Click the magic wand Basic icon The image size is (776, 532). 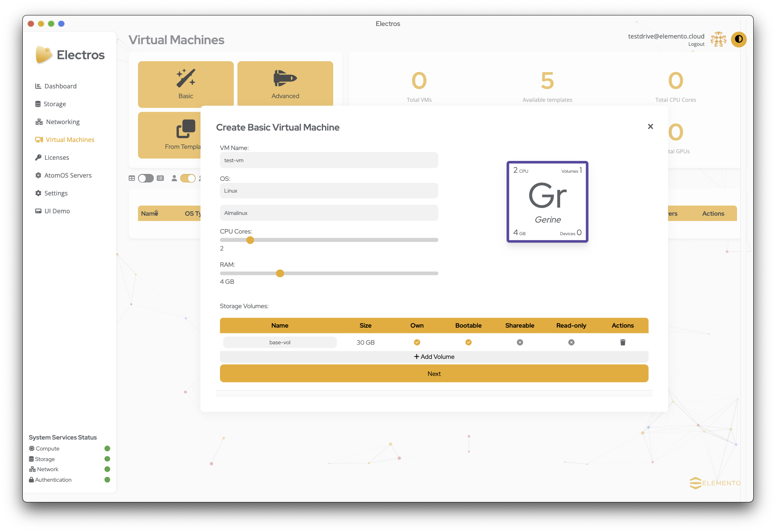(185, 78)
